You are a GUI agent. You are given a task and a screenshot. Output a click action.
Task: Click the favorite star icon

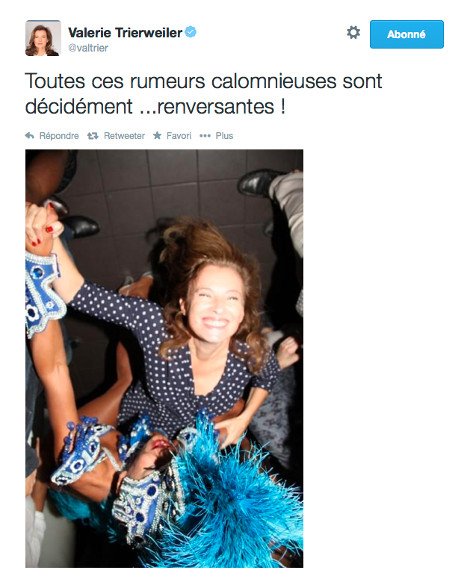(x=157, y=135)
